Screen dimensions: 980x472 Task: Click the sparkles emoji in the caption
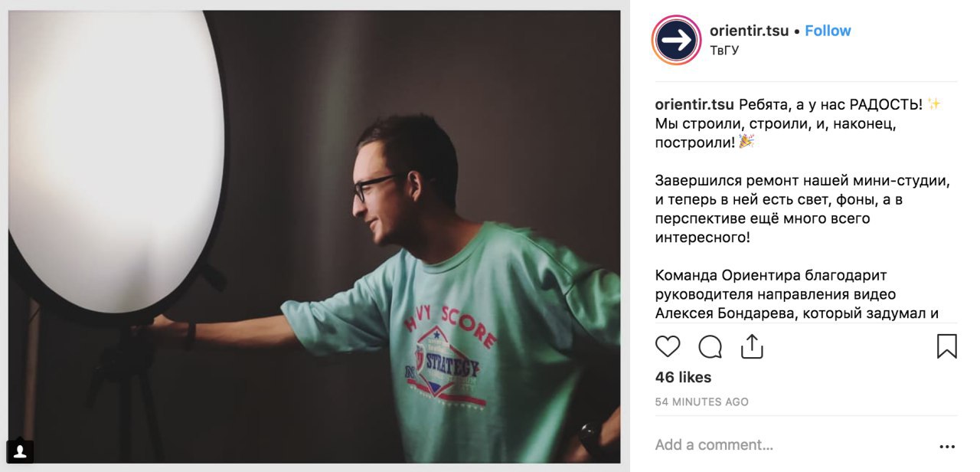[x=933, y=104]
